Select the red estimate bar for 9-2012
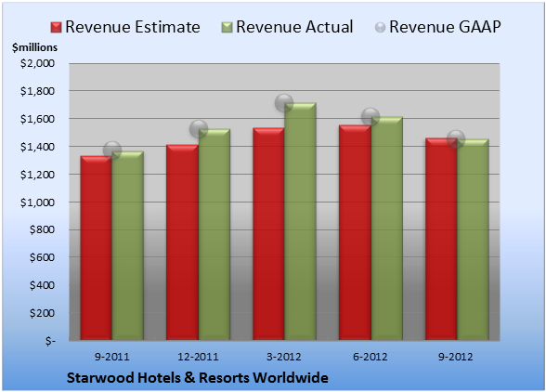 441,239
